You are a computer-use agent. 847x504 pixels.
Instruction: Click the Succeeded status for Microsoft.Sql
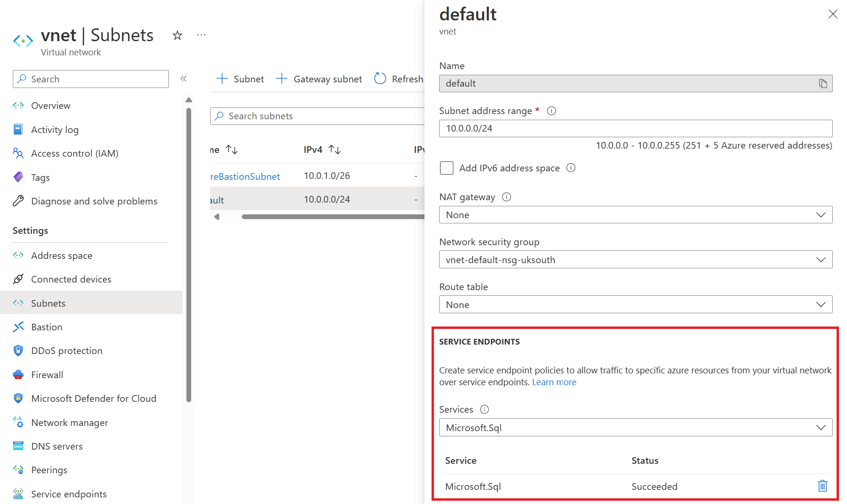[654, 486]
